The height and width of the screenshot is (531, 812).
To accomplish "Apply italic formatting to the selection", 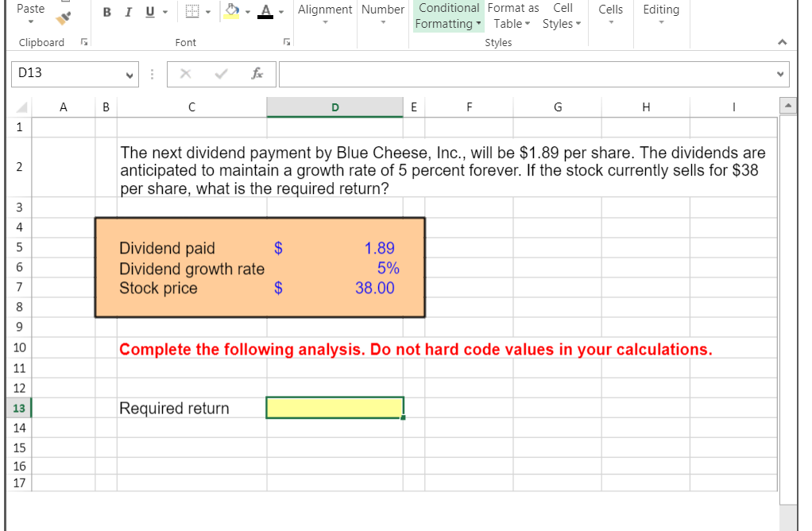I will [x=128, y=13].
